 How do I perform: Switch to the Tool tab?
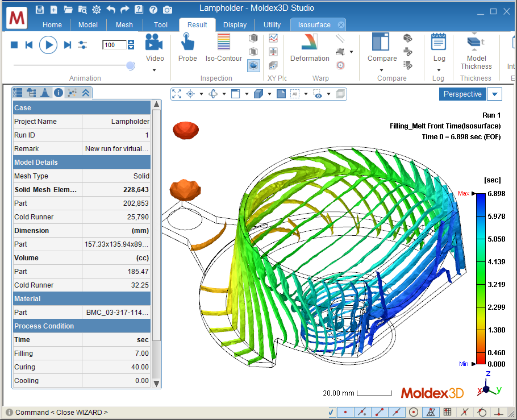161,25
